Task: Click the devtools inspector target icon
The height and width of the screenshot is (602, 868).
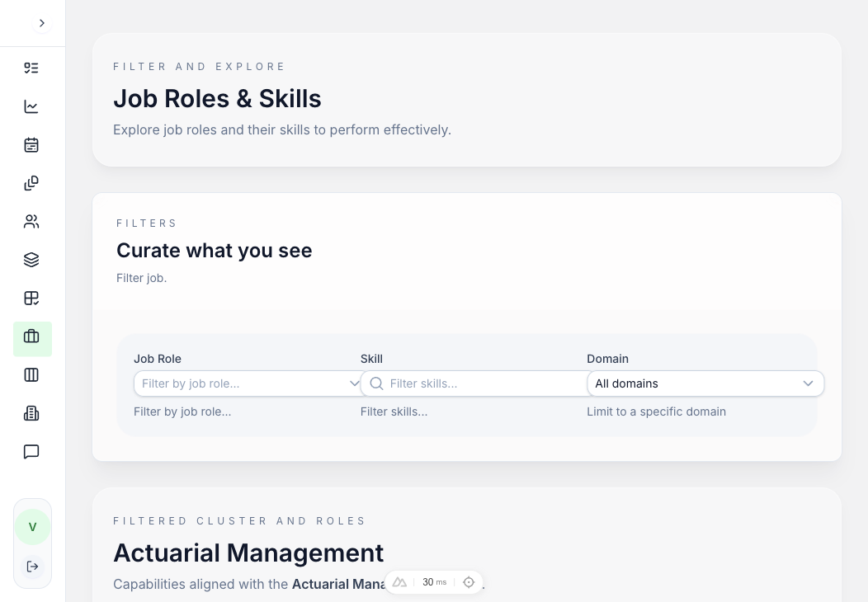Action: tap(469, 582)
